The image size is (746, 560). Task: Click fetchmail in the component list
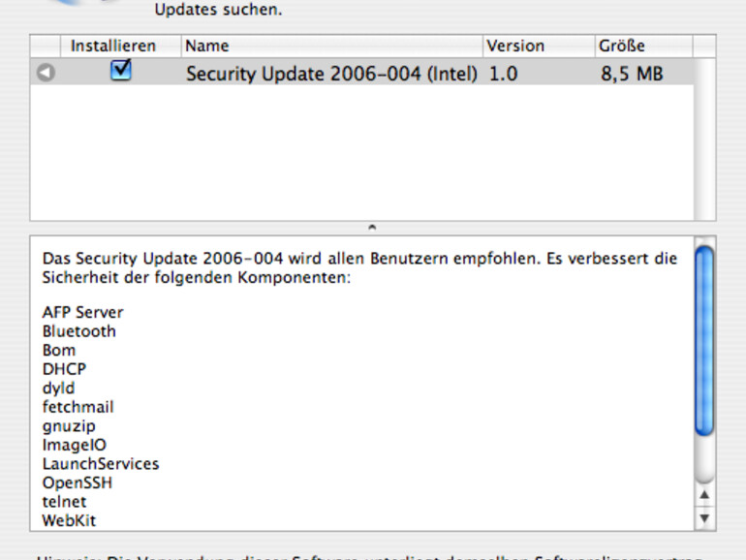click(x=78, y=407)
